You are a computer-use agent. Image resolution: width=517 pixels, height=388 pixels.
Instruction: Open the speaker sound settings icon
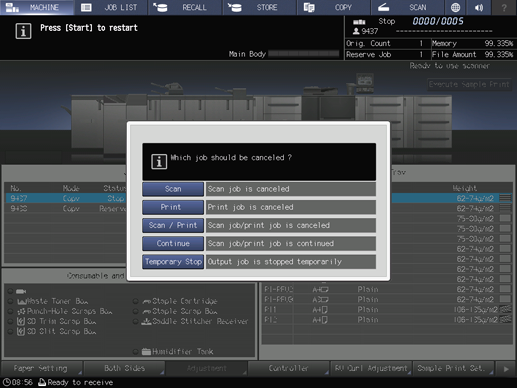coord(479,7)
